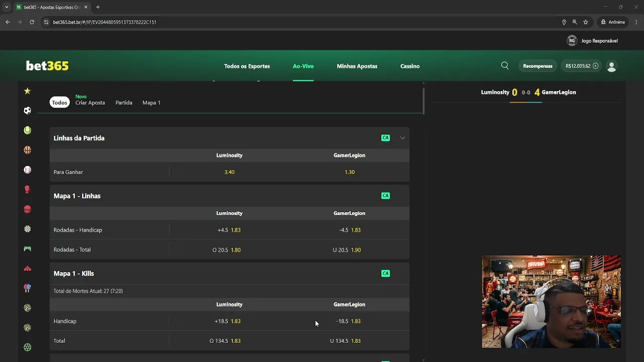Open the bet365 search magnifier
The height and width of the screenshot is (362, 644).
click(x=505, y=66)
